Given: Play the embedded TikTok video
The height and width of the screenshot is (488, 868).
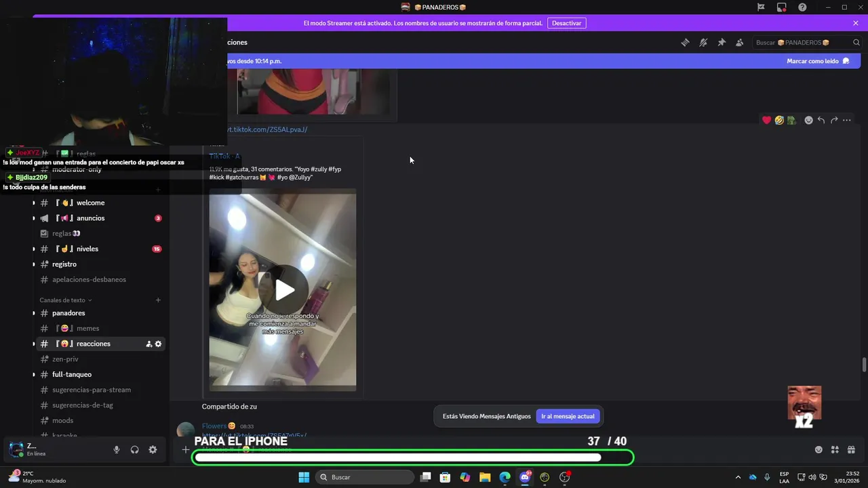Looking at the screenshot, I should pos(285,290).
